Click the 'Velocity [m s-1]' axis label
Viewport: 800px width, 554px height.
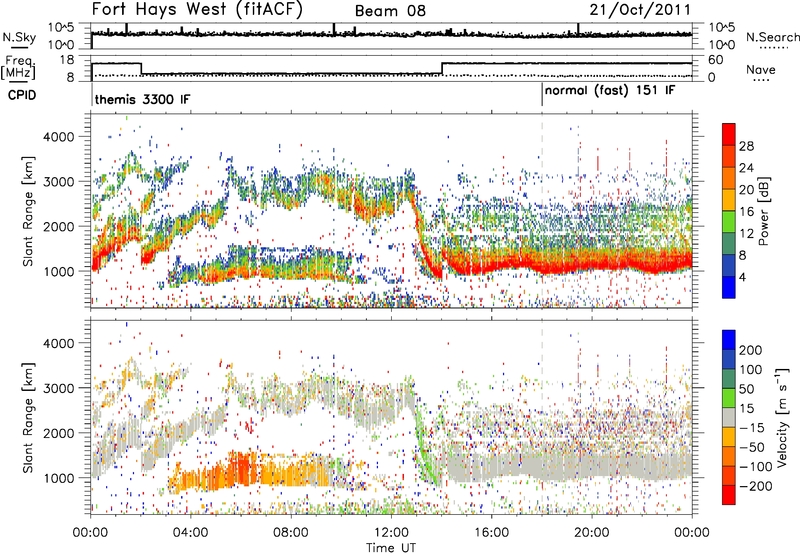click(x=782, y=417)
